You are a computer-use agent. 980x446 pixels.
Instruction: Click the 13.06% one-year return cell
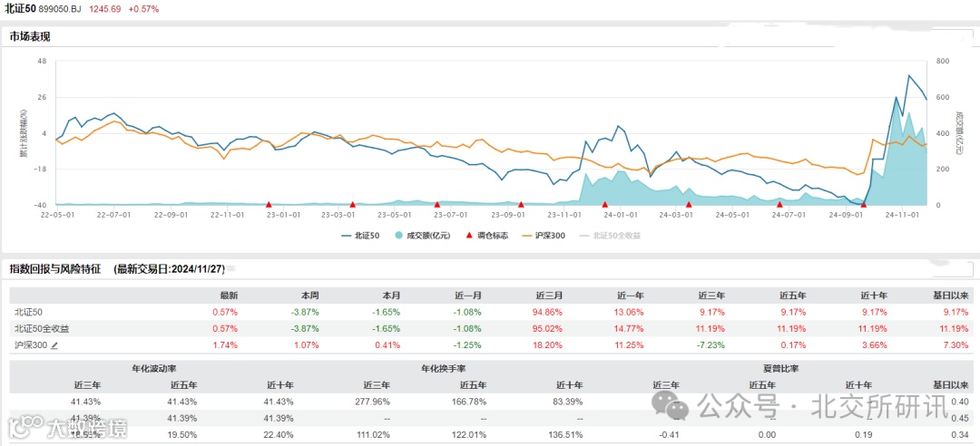coord(630,312)
